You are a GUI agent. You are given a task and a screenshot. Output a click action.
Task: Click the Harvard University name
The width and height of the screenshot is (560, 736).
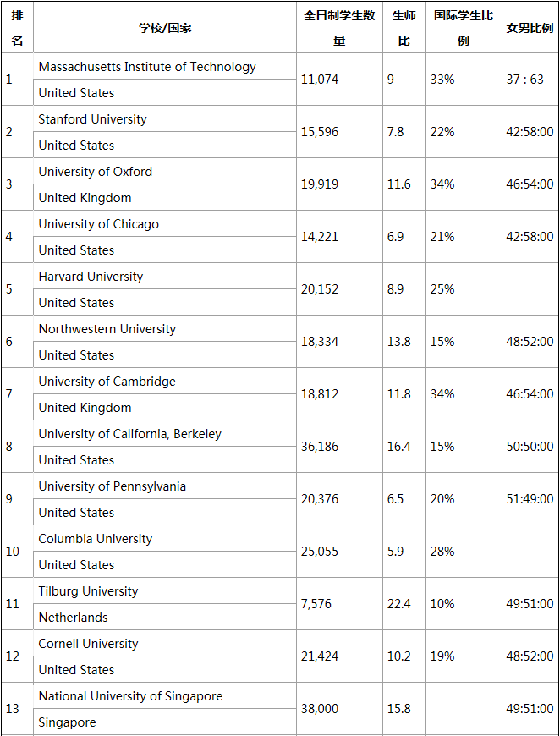pos(91,277)
